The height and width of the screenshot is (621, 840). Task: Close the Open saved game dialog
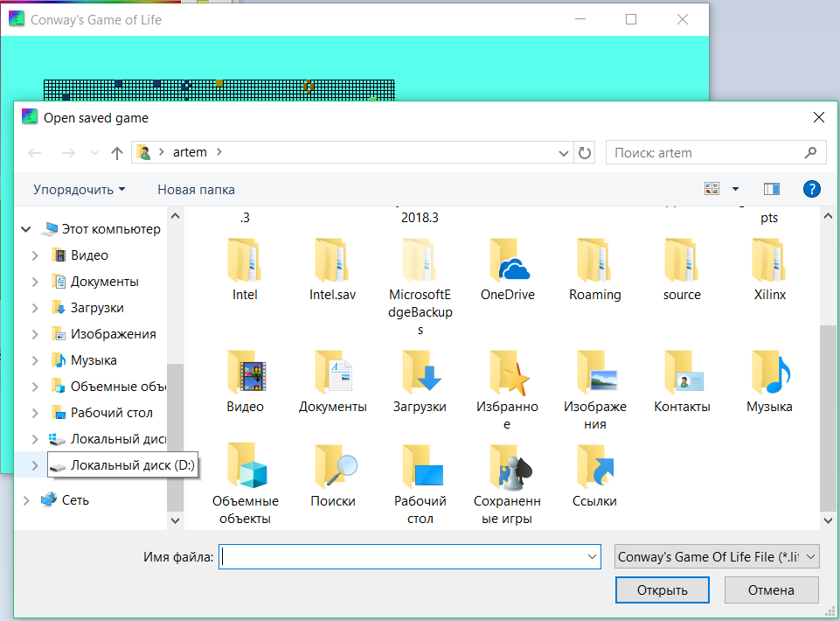818,117
